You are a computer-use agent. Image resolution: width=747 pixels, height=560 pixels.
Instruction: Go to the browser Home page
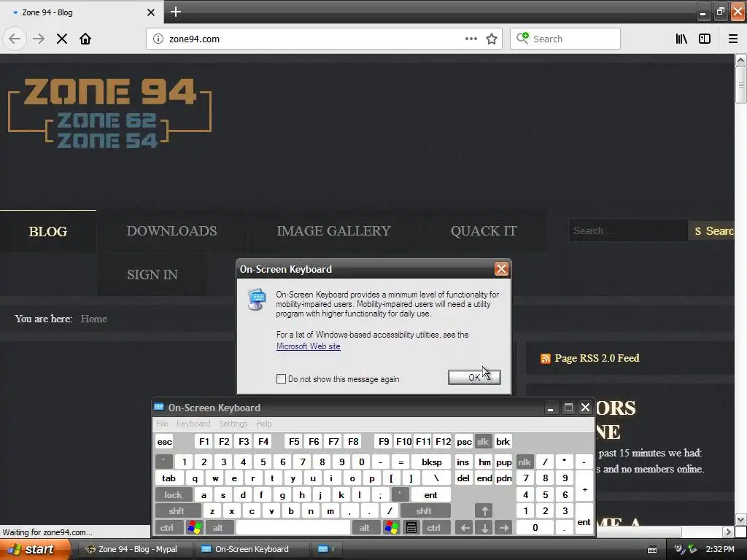click(x=85, y=39)
